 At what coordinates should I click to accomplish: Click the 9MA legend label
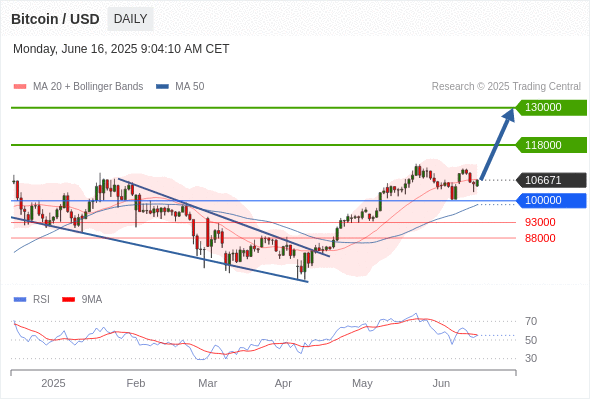(92, 300)
